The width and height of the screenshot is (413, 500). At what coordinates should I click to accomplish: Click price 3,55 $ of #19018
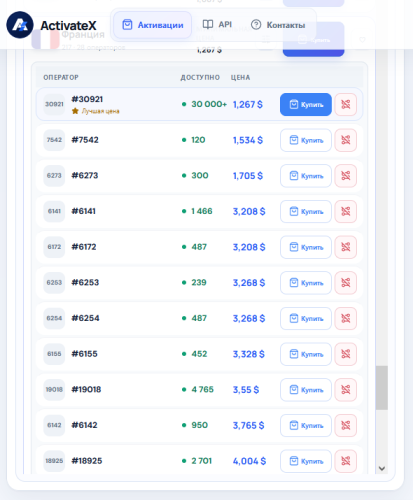[x=246, y=390]
